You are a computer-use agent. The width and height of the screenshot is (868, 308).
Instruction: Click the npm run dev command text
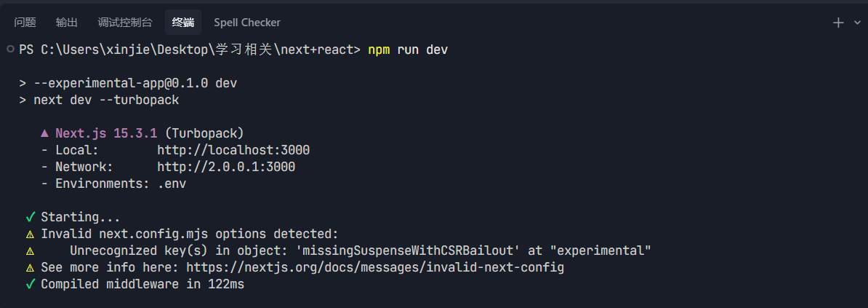(x=408, y=50)
